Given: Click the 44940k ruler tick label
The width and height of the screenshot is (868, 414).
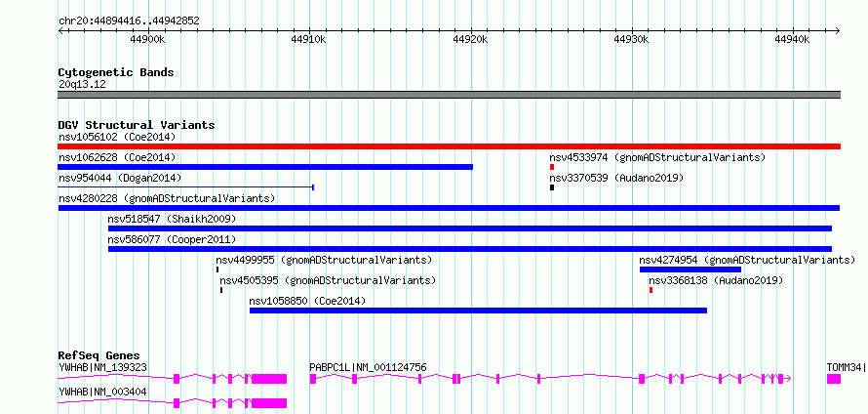Looking at the screenshot, I should click(793, 39).
